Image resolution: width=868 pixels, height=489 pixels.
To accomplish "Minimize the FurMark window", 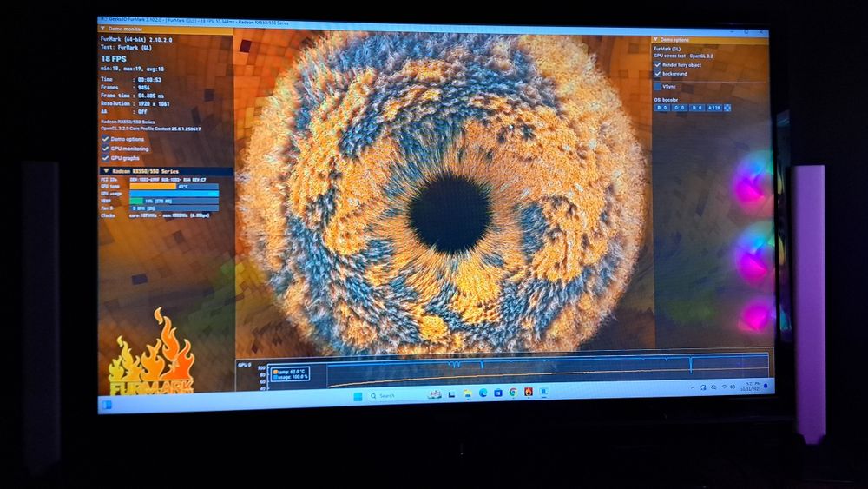I will tap(731, 31).
